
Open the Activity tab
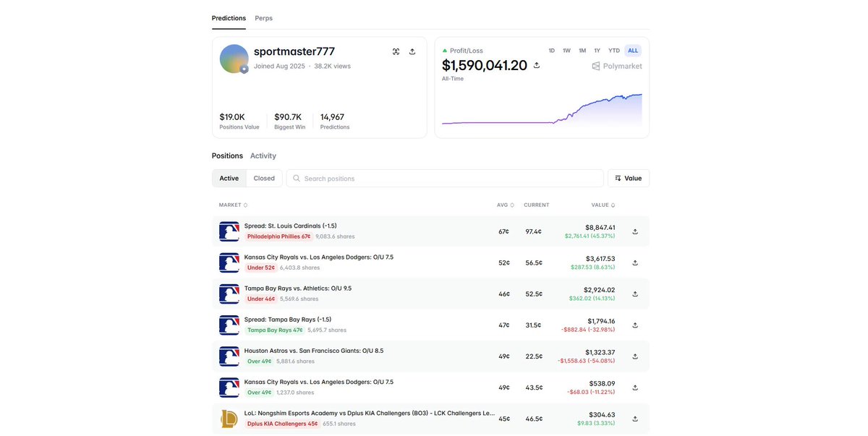pyautogui.click(x=263, y=155)
